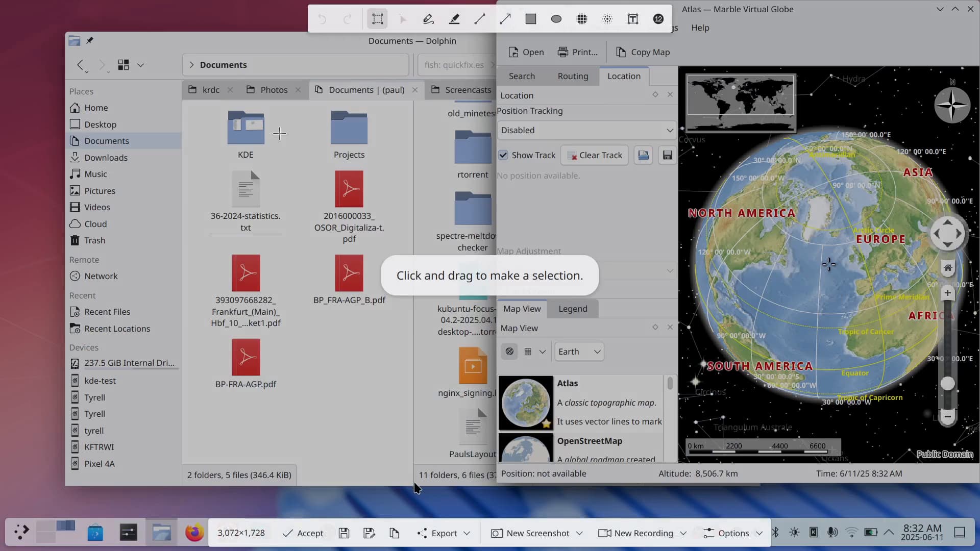
Task: Switch to the Search tab in Marble
Action: (522, 76)
